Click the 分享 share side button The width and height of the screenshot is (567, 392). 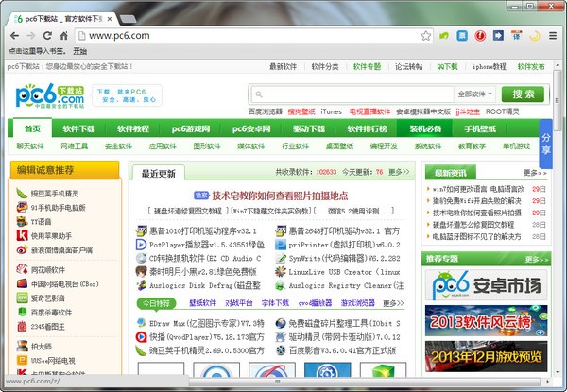pos(546,142)
